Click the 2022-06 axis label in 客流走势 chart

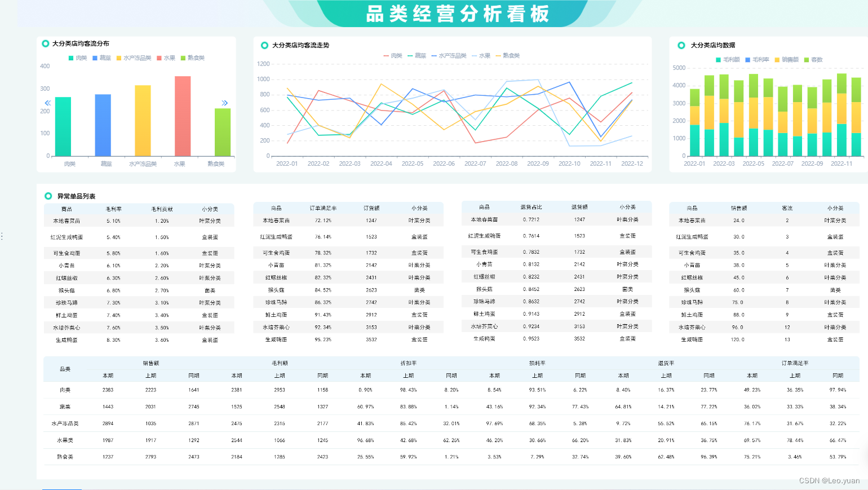tap(444, 164)
